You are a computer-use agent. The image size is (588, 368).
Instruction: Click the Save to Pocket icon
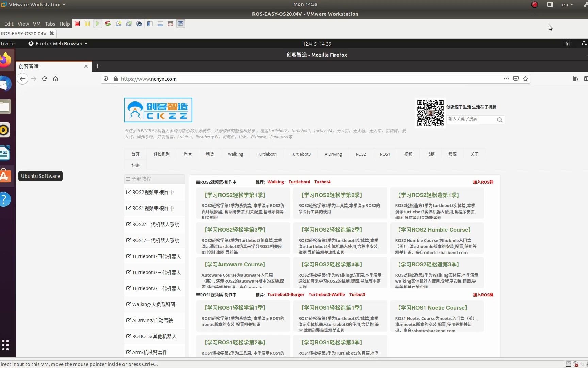click(x=516, y=79)
